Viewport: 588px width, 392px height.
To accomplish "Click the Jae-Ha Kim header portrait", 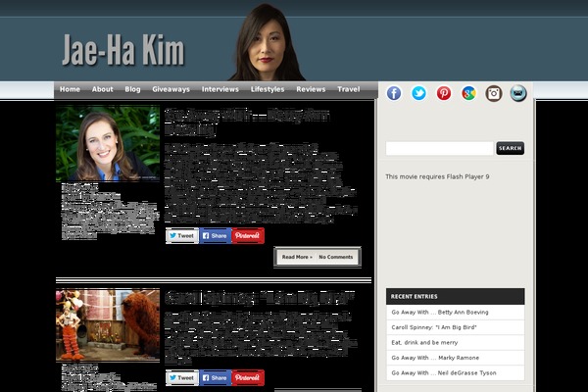I will click(x=267, y=42).
